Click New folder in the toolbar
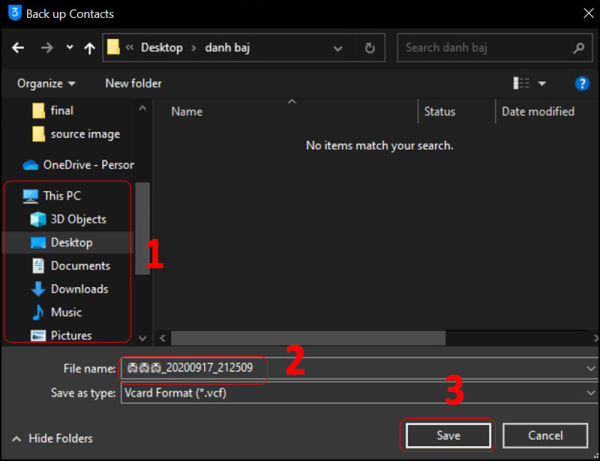 tap(133, 83)
